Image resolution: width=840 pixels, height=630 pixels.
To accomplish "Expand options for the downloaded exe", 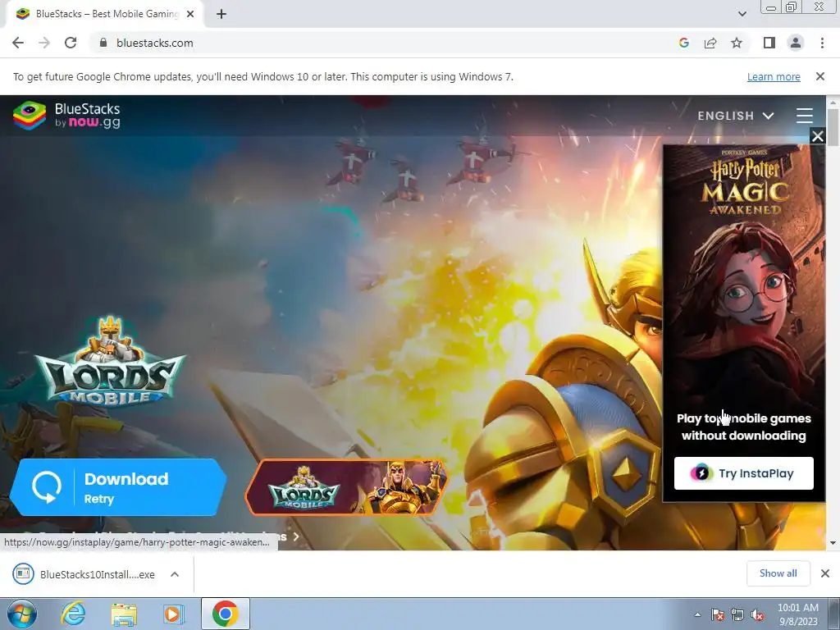I will [175, 574].
